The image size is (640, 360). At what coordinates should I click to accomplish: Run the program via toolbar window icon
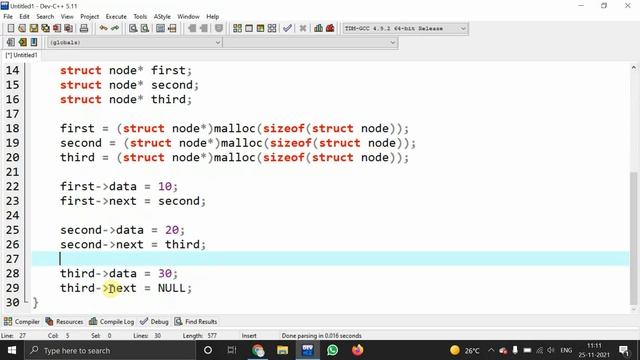point(249,28)
